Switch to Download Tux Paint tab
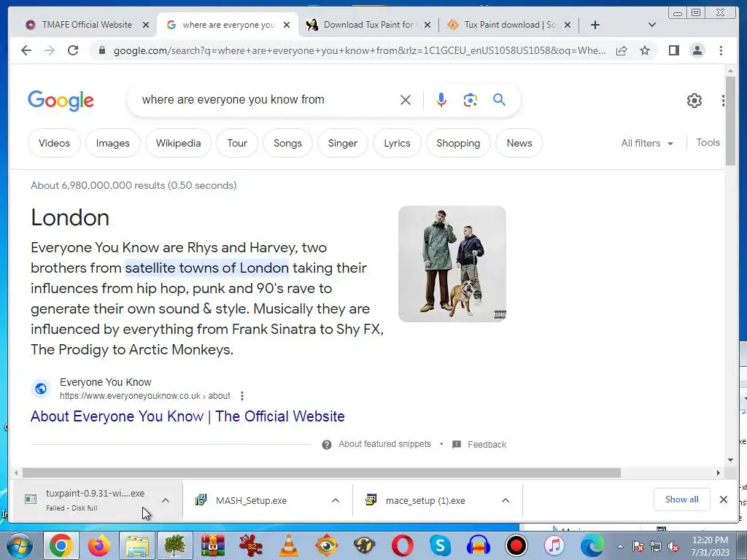Image resolution: width=747 pixels, height=560 pixels. click(368, 25)
